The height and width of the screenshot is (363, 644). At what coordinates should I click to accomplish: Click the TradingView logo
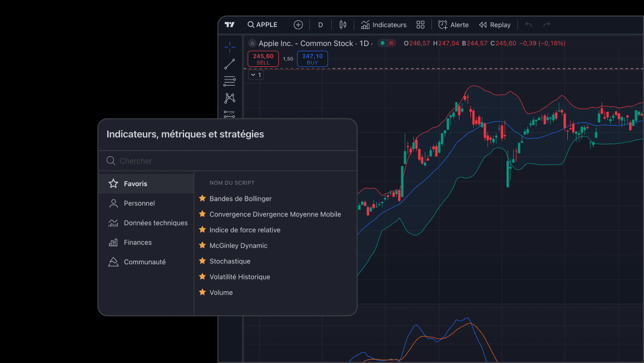pos(230,24)
